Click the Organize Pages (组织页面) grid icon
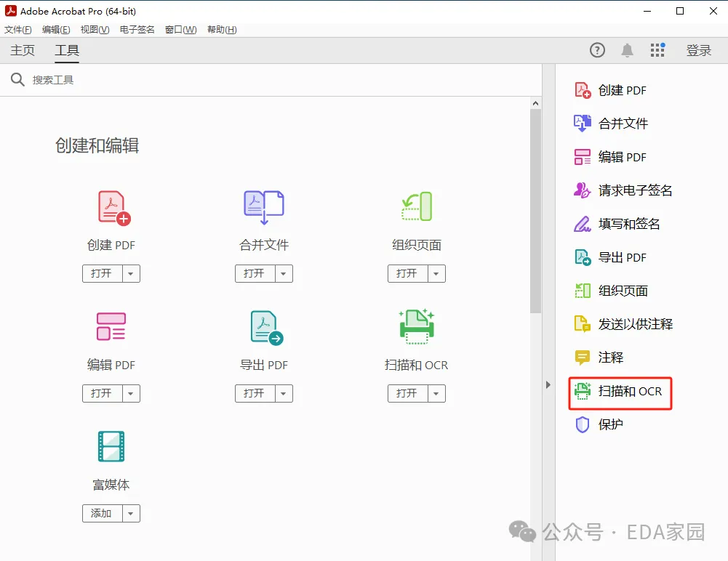This screenshot has width=728, height=561. pos(417,206)
